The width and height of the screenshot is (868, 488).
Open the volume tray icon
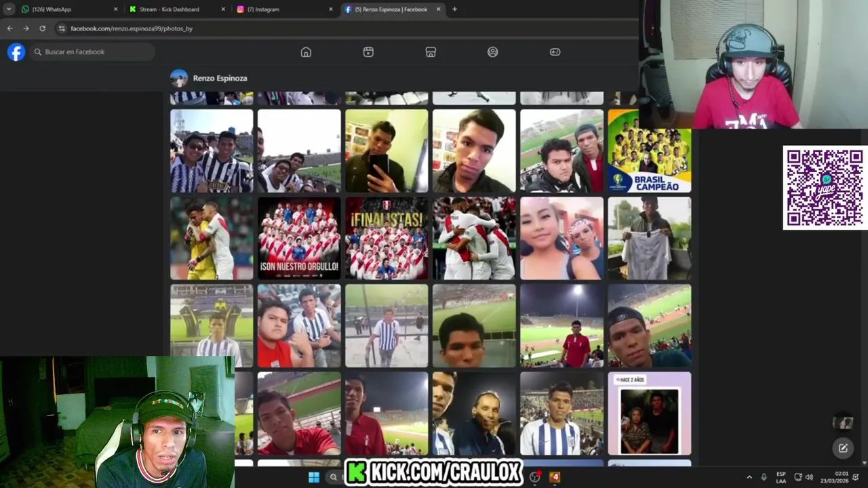[809, 477]
